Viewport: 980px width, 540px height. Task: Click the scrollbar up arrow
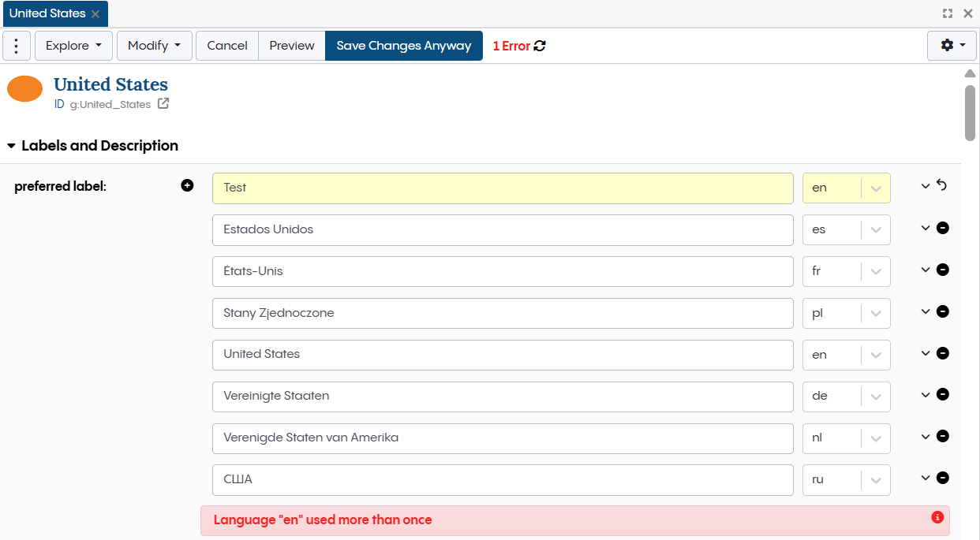[x=970, y=73]
